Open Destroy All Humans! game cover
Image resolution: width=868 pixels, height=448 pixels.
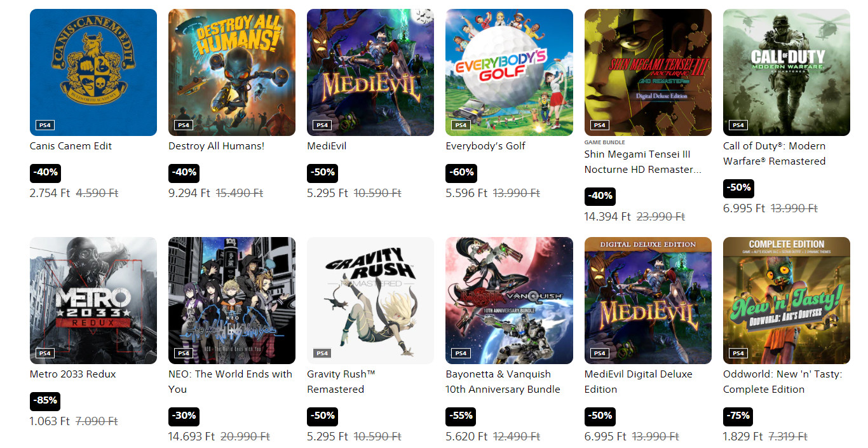tap(232, 72)
